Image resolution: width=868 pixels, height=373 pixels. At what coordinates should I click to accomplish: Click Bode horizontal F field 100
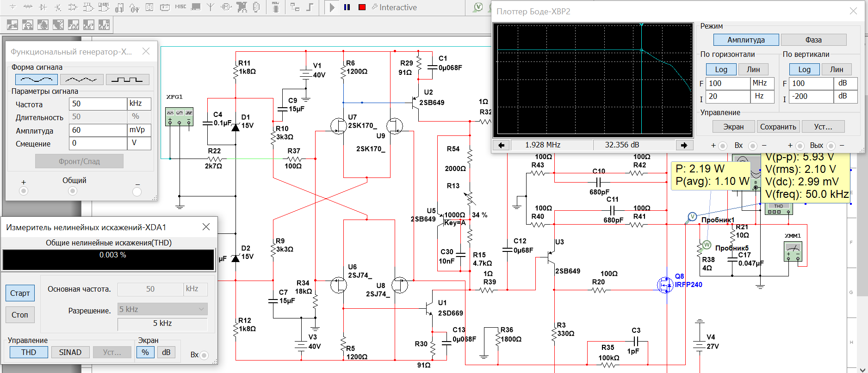pos(728,83)
